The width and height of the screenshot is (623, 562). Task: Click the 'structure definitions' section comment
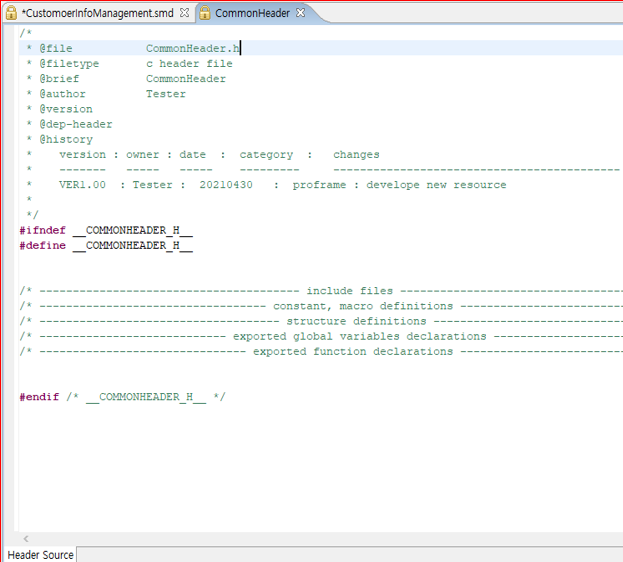pos(356,321)
